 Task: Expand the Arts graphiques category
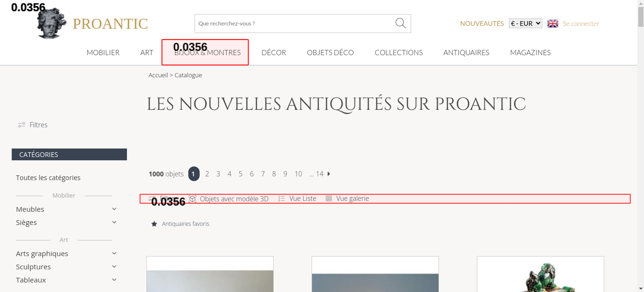[x=114, y=253]
